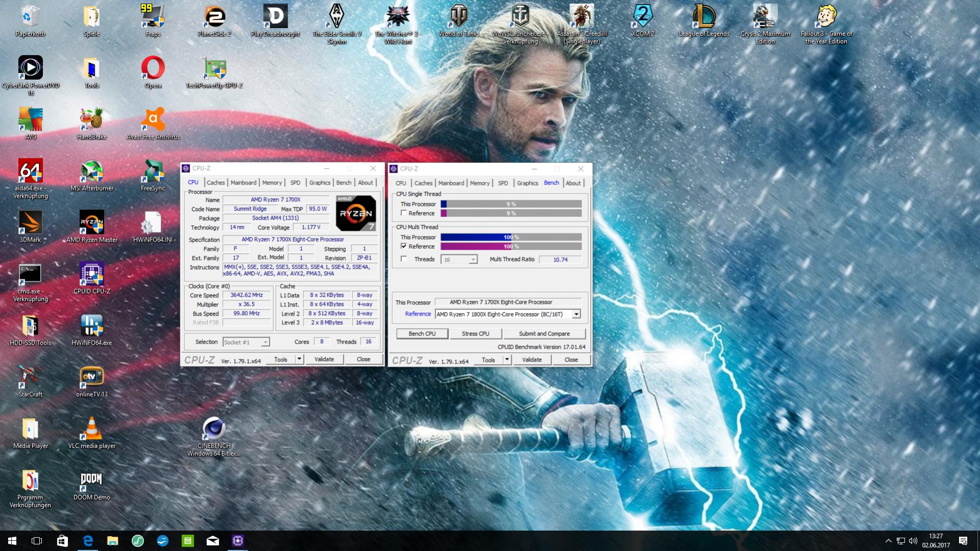Image resolution: width=980 pixels, height=551 pixels.
Task: Click the taskbar clock and date
Action: point(936,541)
